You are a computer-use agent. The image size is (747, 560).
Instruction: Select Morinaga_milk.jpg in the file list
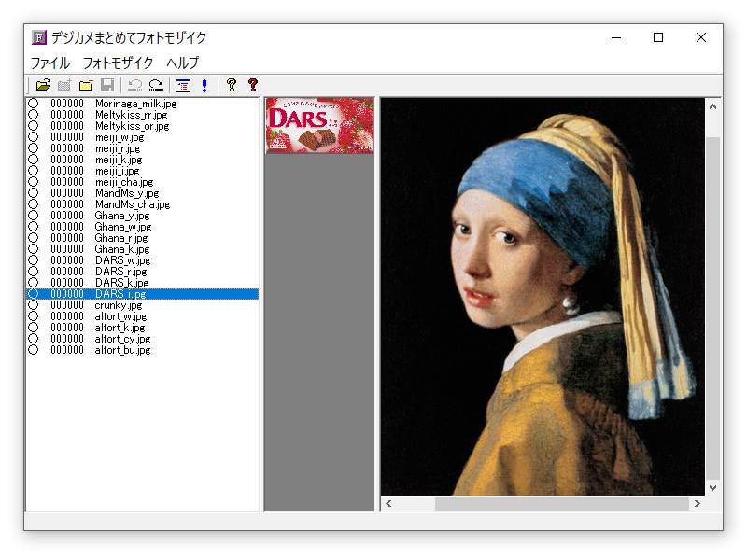coord(143,104)
